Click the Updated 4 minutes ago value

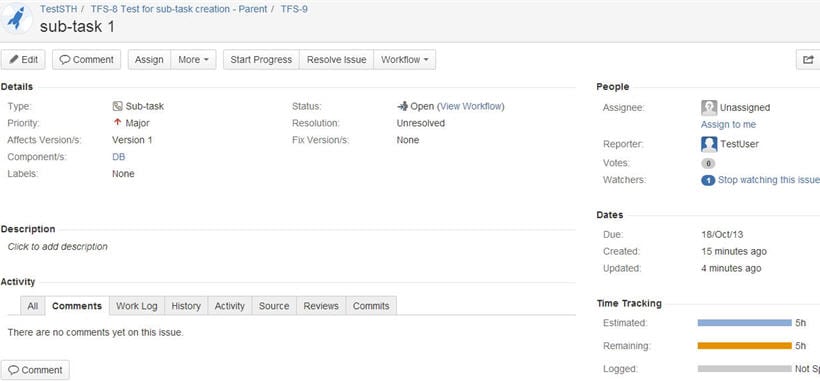click(731, 268)
